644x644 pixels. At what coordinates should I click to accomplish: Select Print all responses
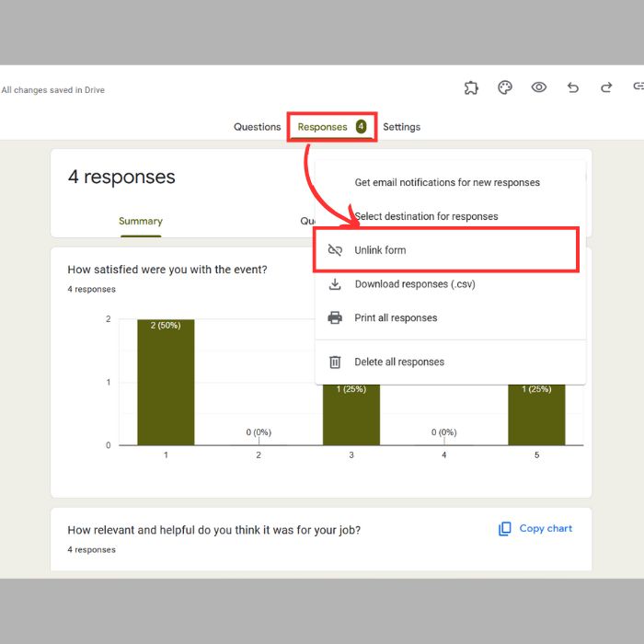(x=450, y=318)
